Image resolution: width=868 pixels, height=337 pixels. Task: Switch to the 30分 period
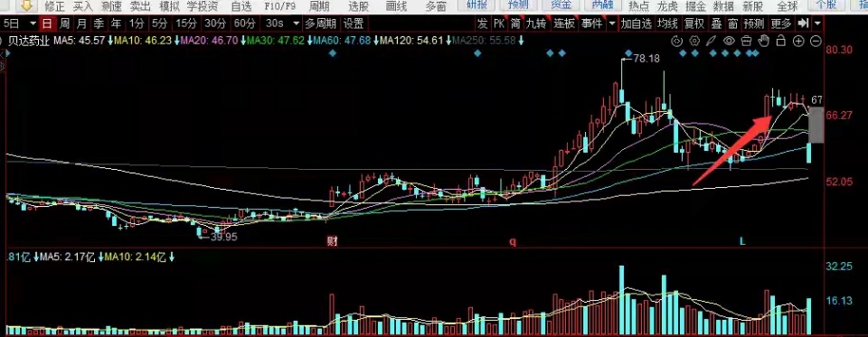215,23
